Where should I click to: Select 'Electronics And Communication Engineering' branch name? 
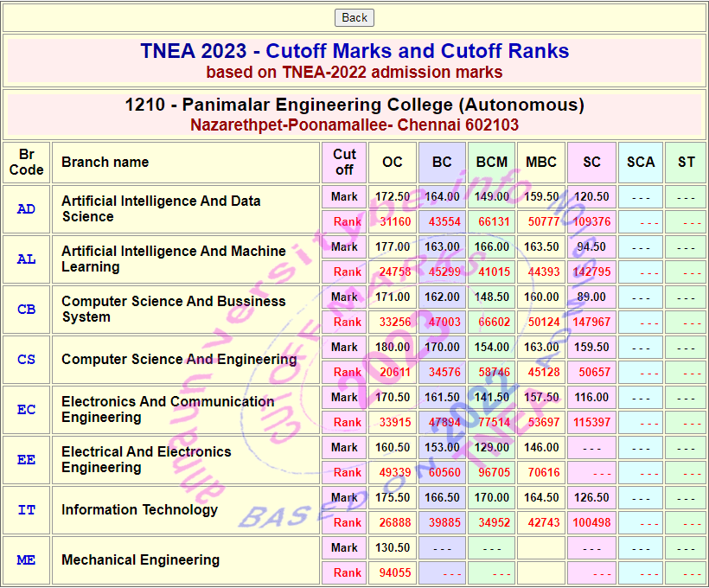coord(168,410)
